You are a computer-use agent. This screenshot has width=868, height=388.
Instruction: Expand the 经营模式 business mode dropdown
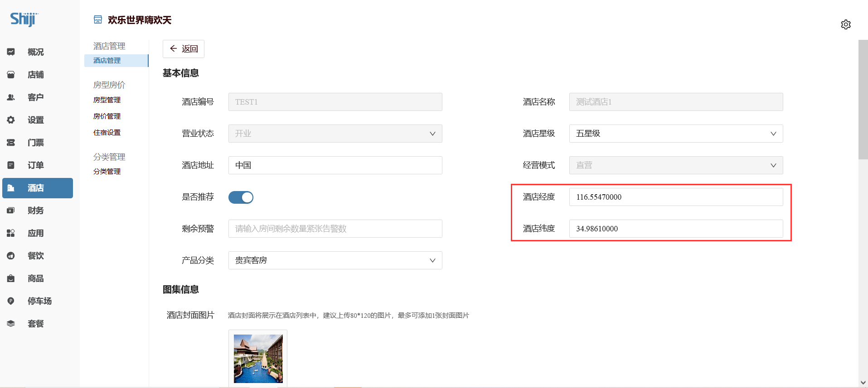tap(675, 165)
